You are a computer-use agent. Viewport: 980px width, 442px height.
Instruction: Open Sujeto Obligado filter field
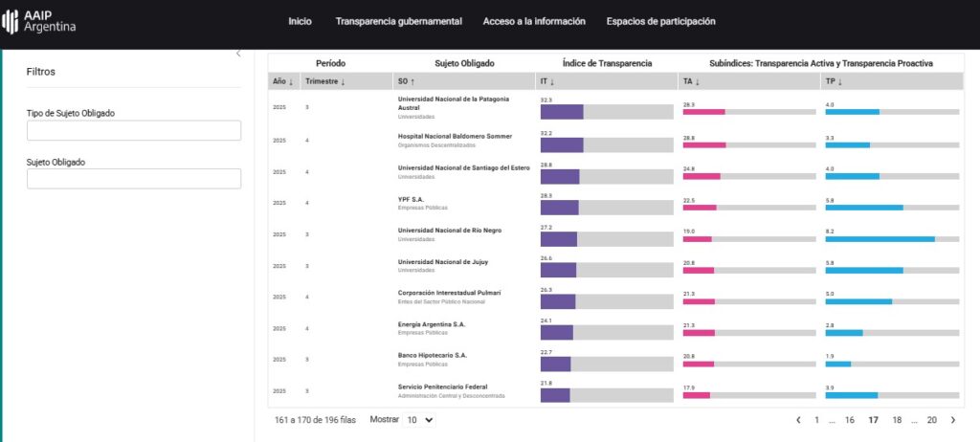click(134, 179)
